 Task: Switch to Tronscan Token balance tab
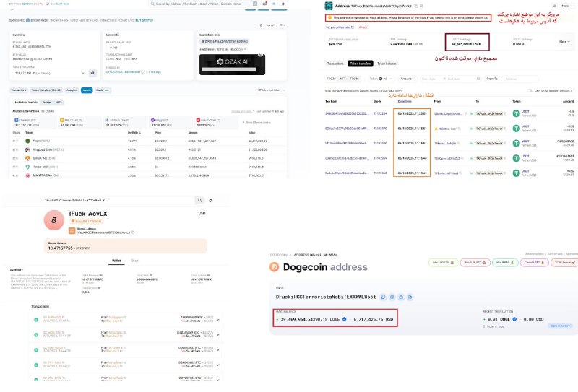[387, 64]
